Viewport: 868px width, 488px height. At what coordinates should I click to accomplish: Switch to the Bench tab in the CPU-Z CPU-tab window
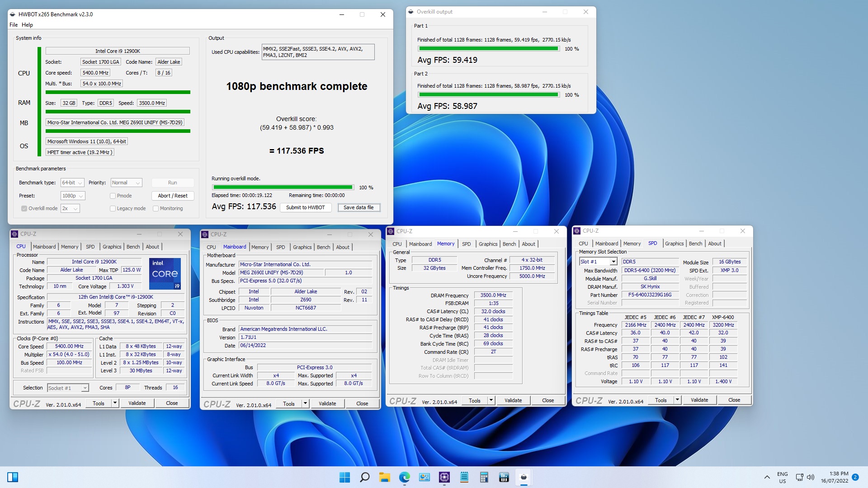[x=133, y=247]
